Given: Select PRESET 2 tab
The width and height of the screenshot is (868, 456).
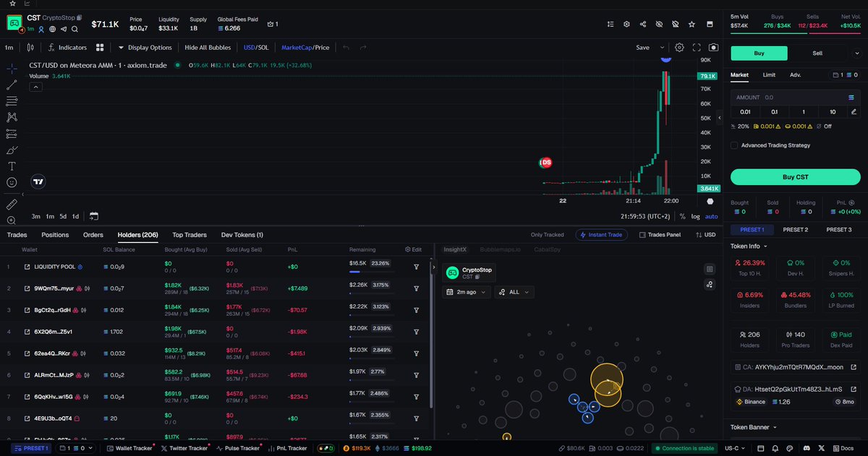Looking at the screenshot, I should (x=795, y=230).
